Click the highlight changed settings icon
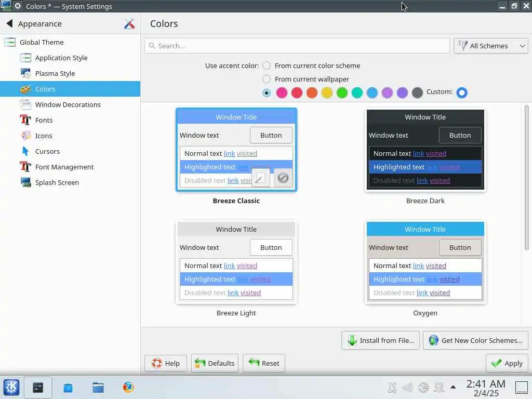 129,24
